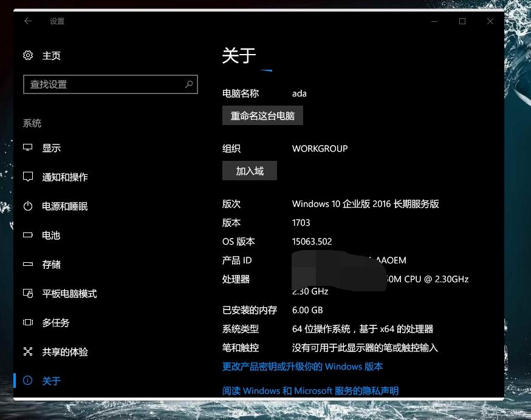531x420 pixels.
Task: Open the Windows 和 Microsoft 隐私声明 link
Action: [x=310, y=391]
